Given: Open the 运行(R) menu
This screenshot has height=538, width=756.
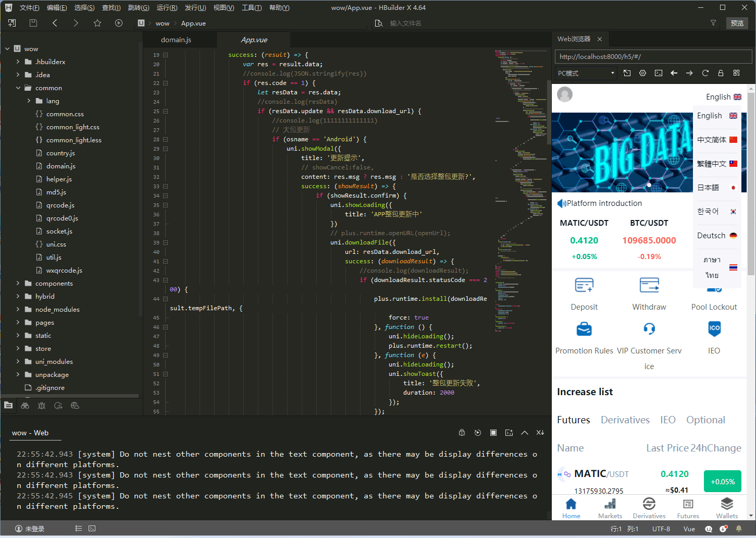Looking at the screenshot, I should (167, 8).
